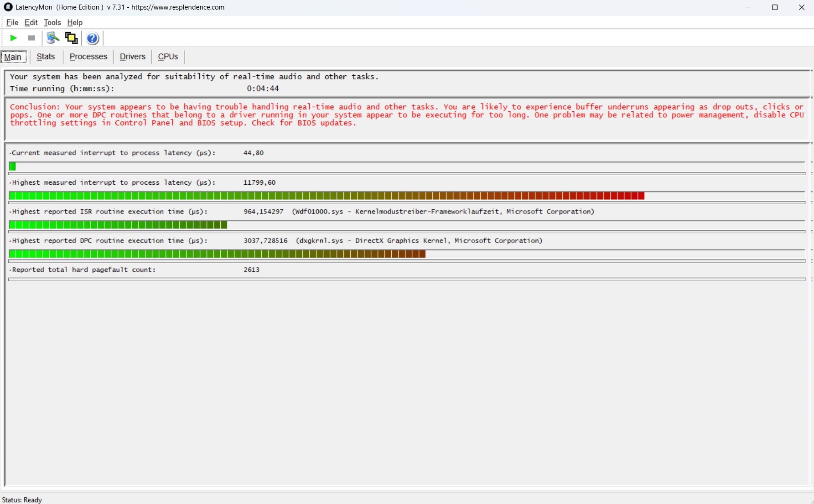This screenshot has height=504, width=814.
Task: Click 'Current measured interrupt to process latency' label
Action: 113,153
